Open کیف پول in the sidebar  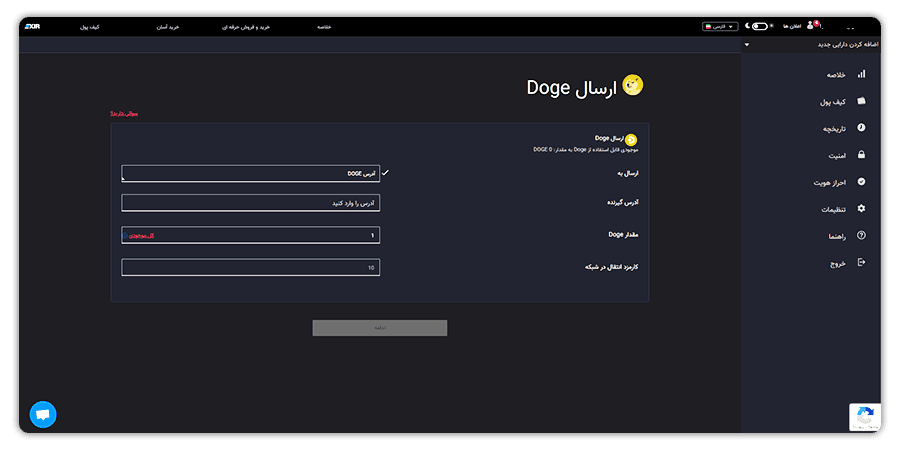pyautogui.click(x=832, y=102)
